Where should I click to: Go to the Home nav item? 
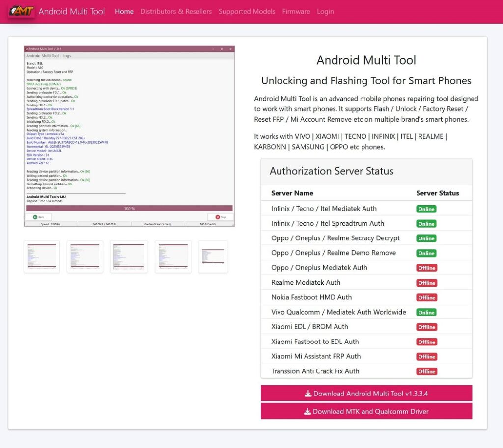tap(124, 12)
